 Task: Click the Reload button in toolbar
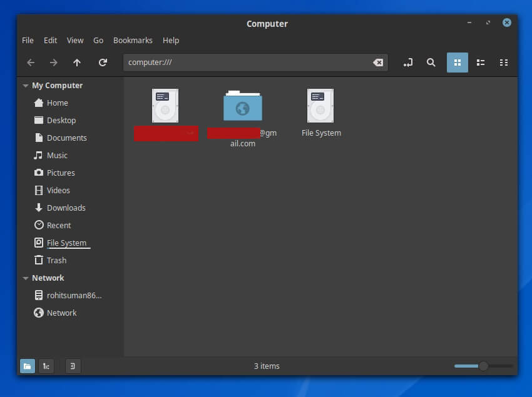click(x=103, y=63)
